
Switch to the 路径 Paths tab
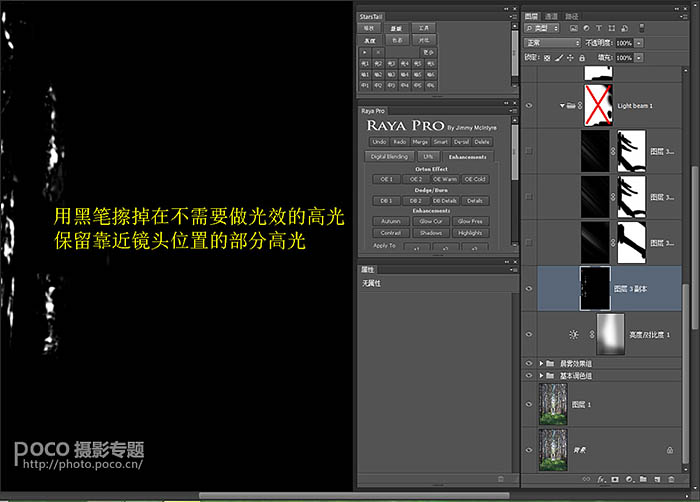tap(571, 17)
